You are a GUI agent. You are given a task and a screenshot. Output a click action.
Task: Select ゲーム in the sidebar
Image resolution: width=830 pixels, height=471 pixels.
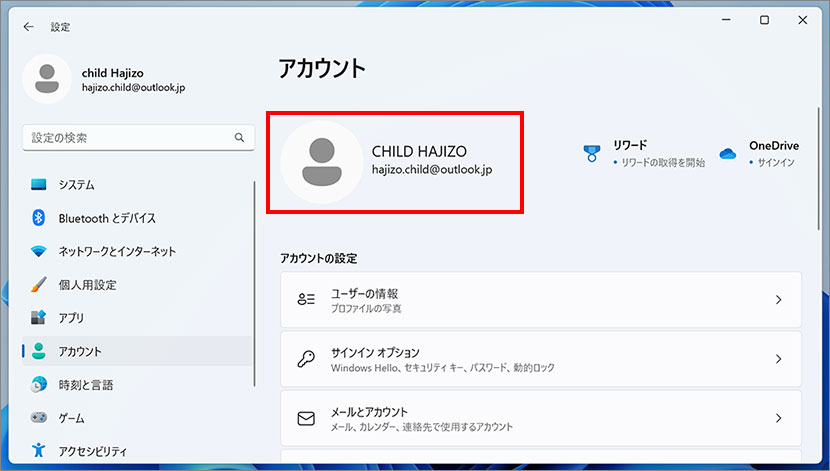pos(137,418)
